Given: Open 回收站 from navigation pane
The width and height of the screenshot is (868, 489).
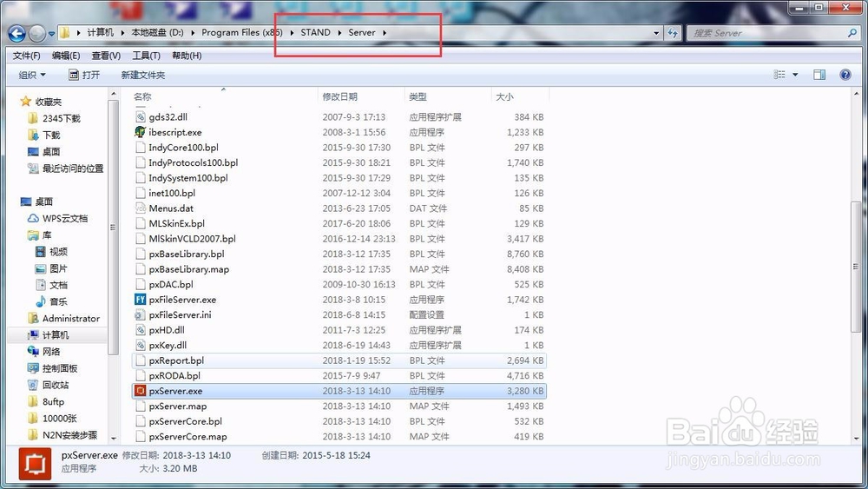Looking at the screenshot, I should coord(56,385).
